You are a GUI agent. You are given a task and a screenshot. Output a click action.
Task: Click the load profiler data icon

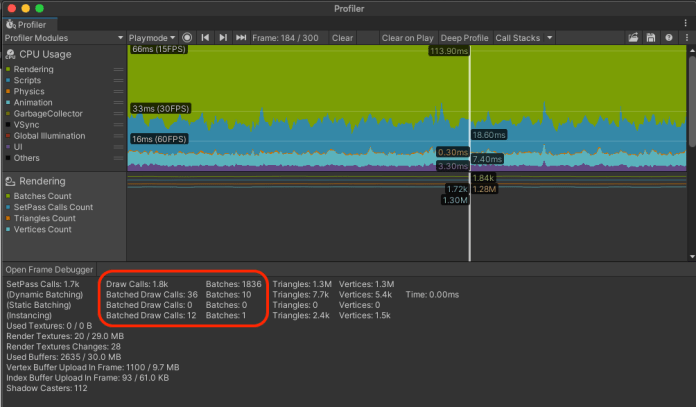click(x=633, y=38)
